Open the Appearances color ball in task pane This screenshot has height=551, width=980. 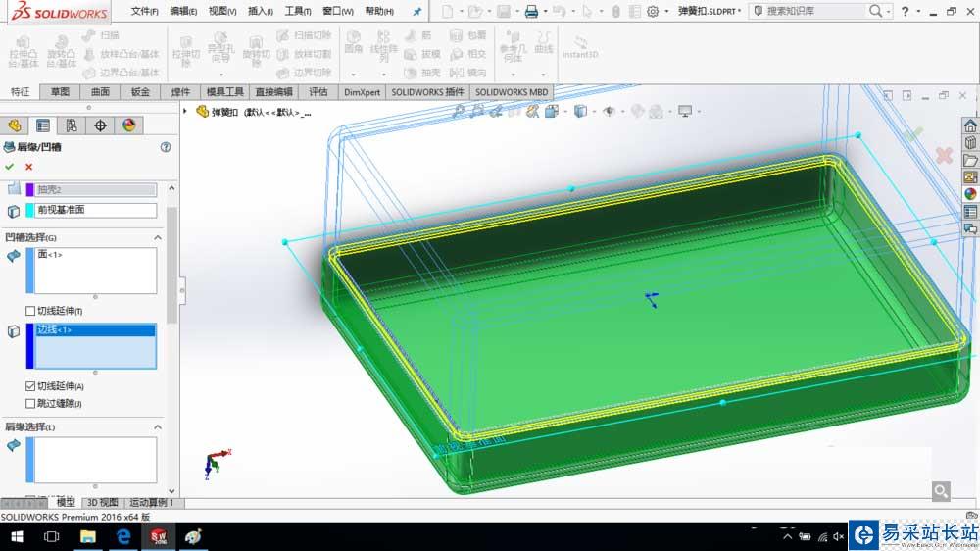pos(970,194)
